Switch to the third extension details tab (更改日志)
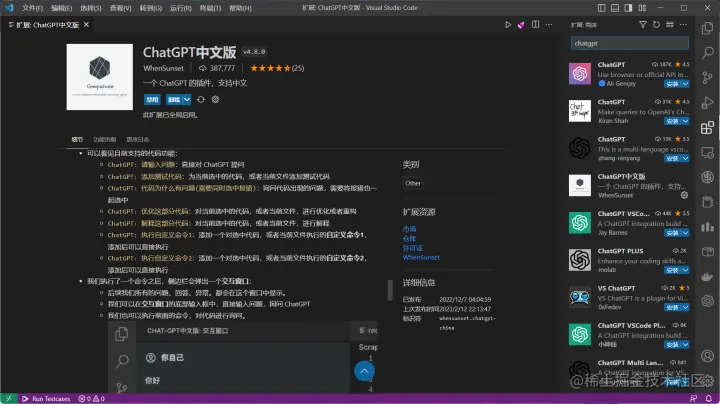Viewport: 720px width, 404px height. click(x=138, y=139)
